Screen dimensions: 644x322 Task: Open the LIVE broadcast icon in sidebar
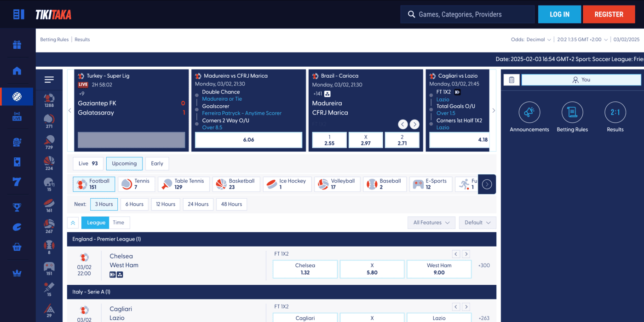[17, 116]
